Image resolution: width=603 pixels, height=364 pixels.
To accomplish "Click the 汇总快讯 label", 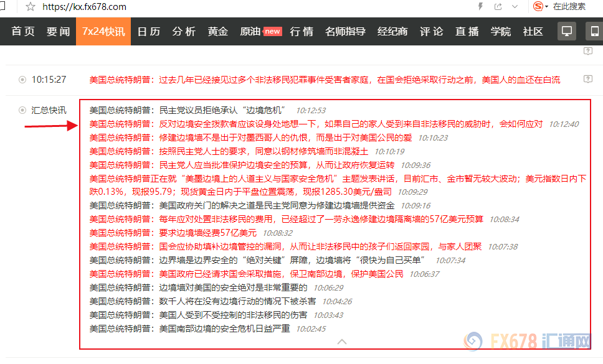I will [x=49, y=110].
